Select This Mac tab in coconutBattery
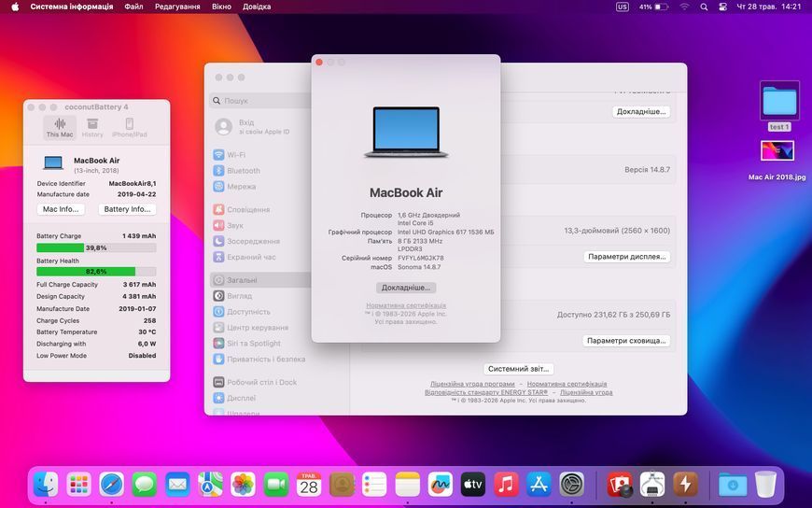This screenshot has height=508, width=812. coord(60,127)
